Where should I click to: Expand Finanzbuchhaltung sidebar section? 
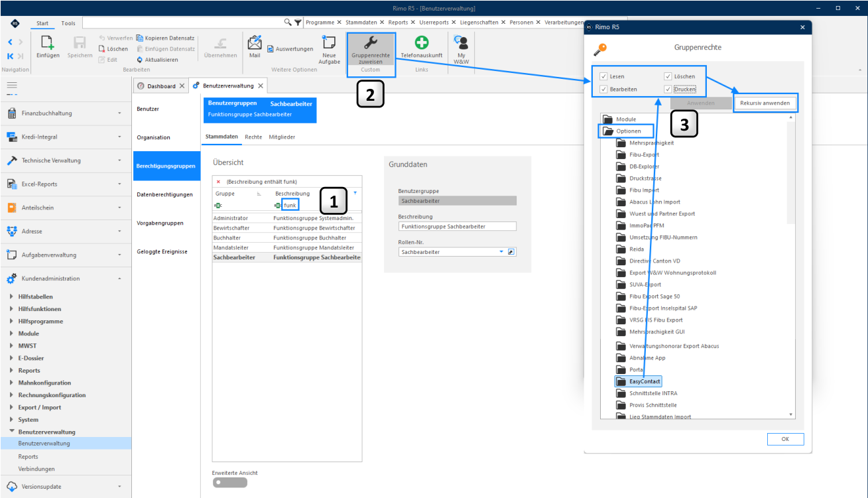point(66,113)
